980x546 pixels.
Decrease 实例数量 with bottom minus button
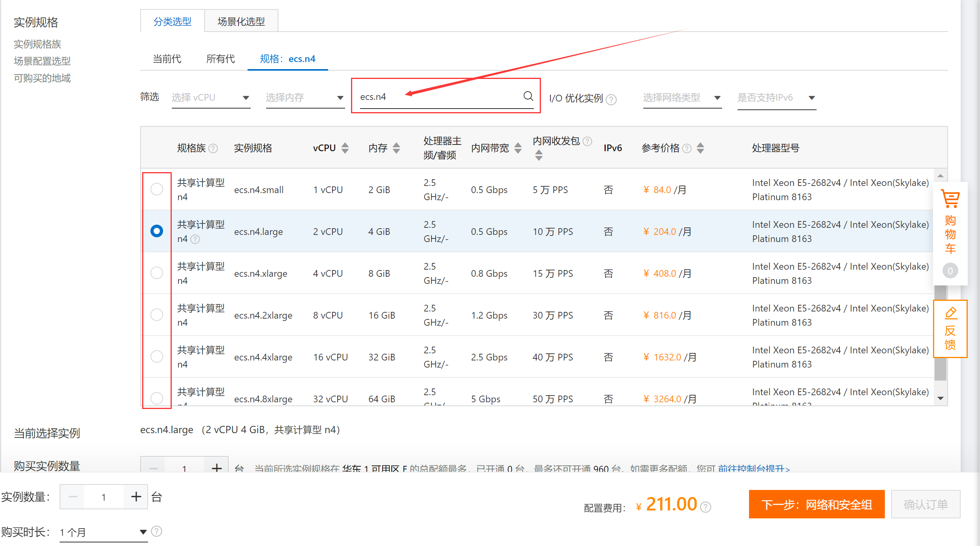point(73,497)
